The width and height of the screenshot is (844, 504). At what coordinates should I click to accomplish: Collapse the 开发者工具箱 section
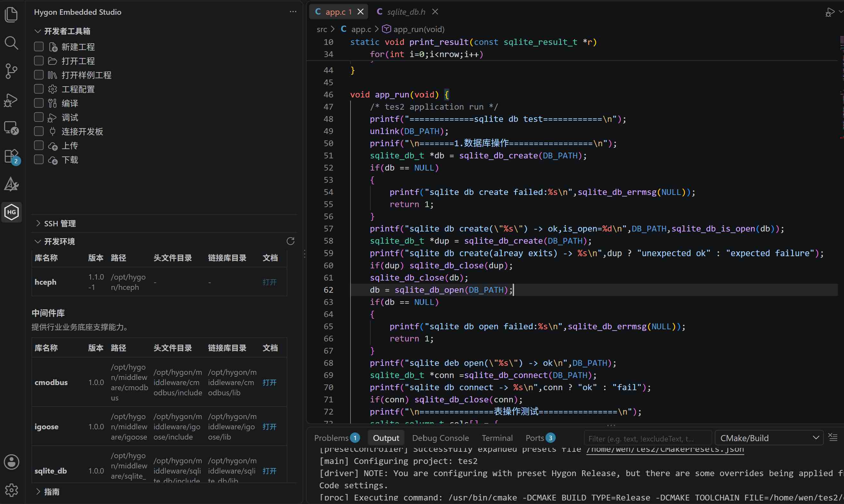pyautogui.click(x=63, y=31)
